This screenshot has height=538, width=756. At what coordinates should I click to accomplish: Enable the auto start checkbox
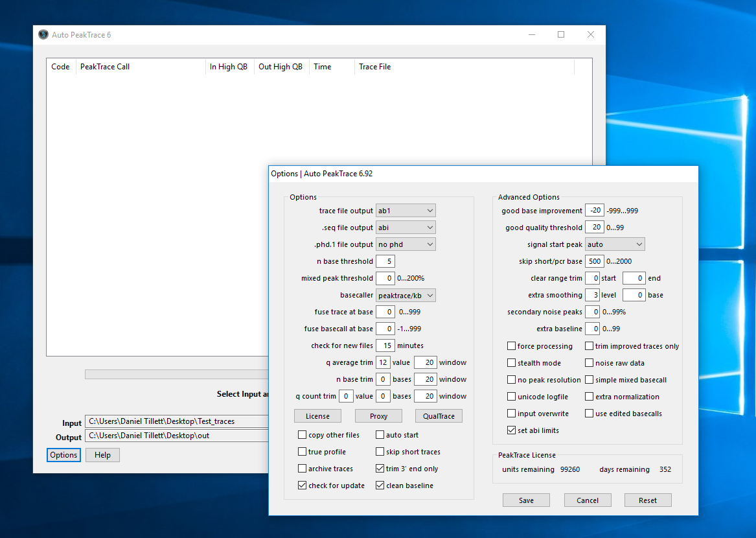coord(380,435)
